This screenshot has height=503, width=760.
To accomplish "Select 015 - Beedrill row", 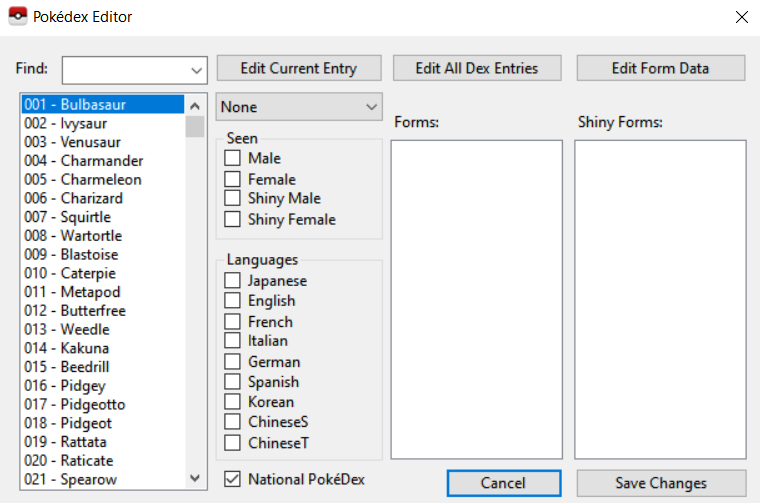I will [103, 367].
